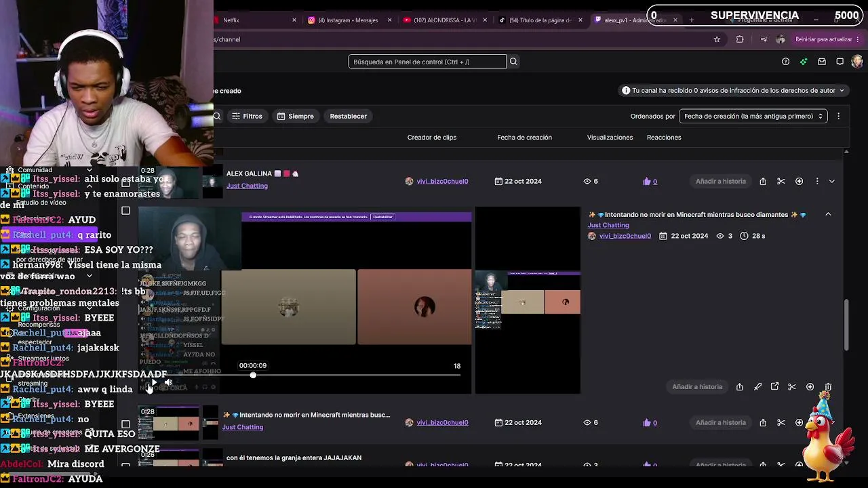The image size is (868, 488).
Task: Close the Netflix browser tab
Action: point(294,20)
